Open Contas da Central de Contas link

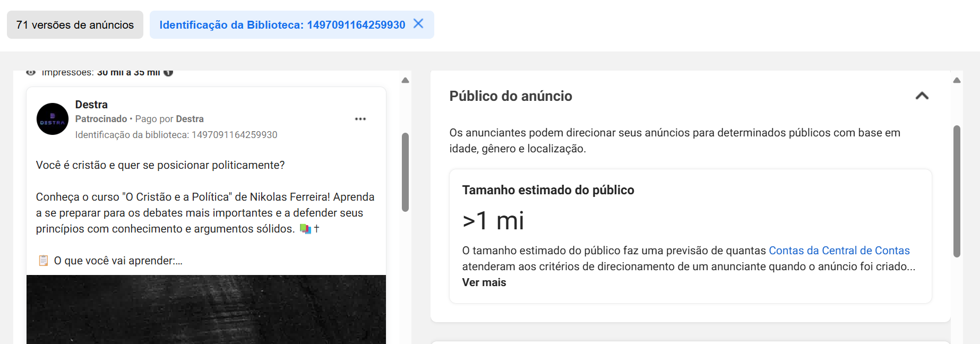point(839,251)
